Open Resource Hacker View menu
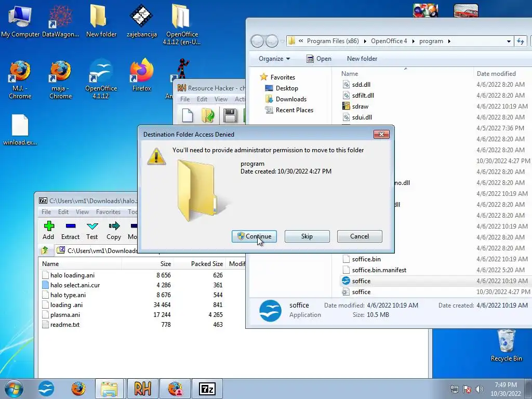Screen dimensions: 532x399 tap(221, 99)
